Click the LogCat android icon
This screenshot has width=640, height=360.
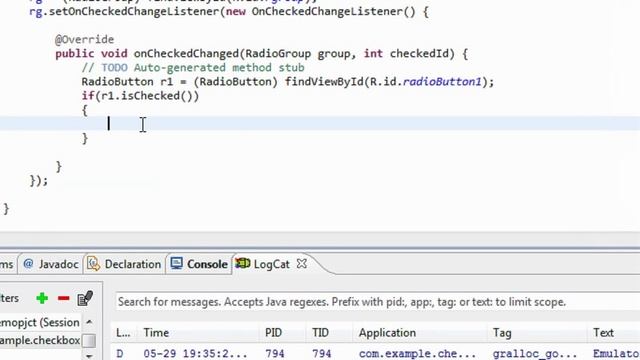242,263
